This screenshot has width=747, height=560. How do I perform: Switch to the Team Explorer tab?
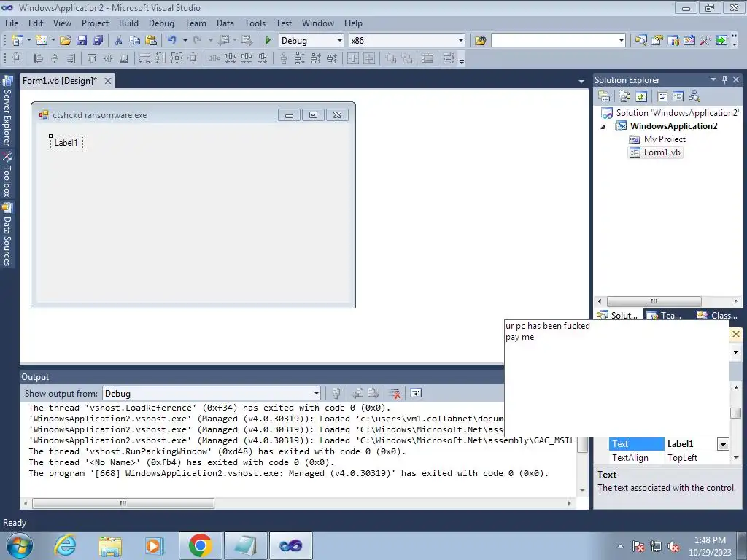(665, 315)
